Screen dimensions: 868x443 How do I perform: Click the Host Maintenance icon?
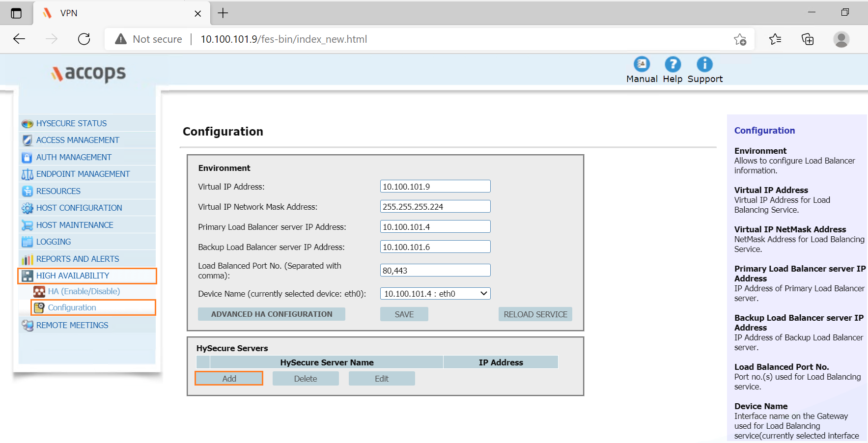point(28,225)
